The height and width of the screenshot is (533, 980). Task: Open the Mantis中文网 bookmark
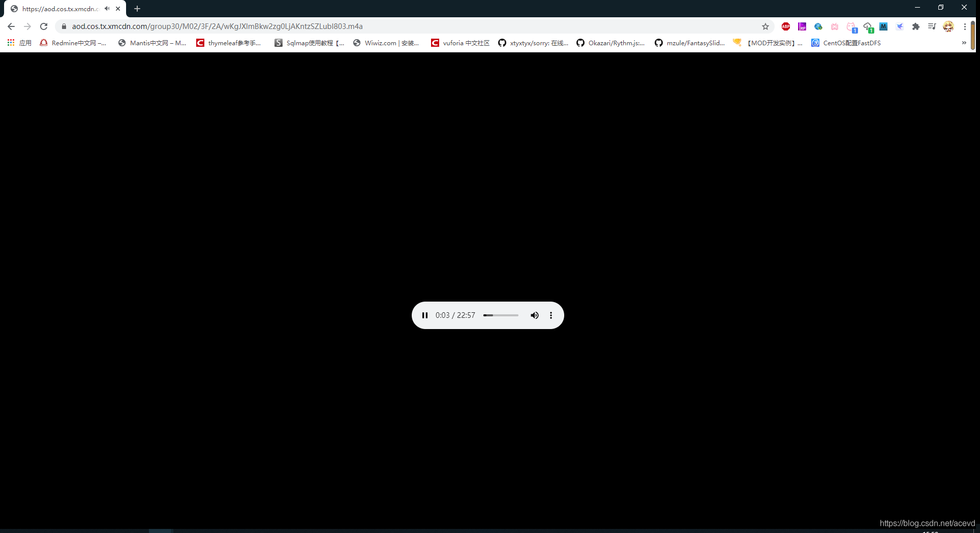point(152,43)
